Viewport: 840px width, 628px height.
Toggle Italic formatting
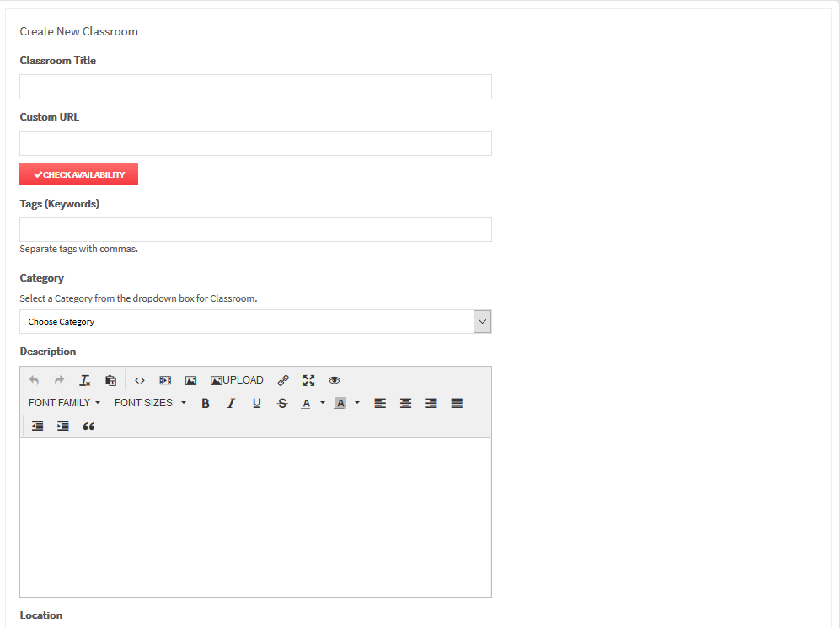click(x=231, y=403)
